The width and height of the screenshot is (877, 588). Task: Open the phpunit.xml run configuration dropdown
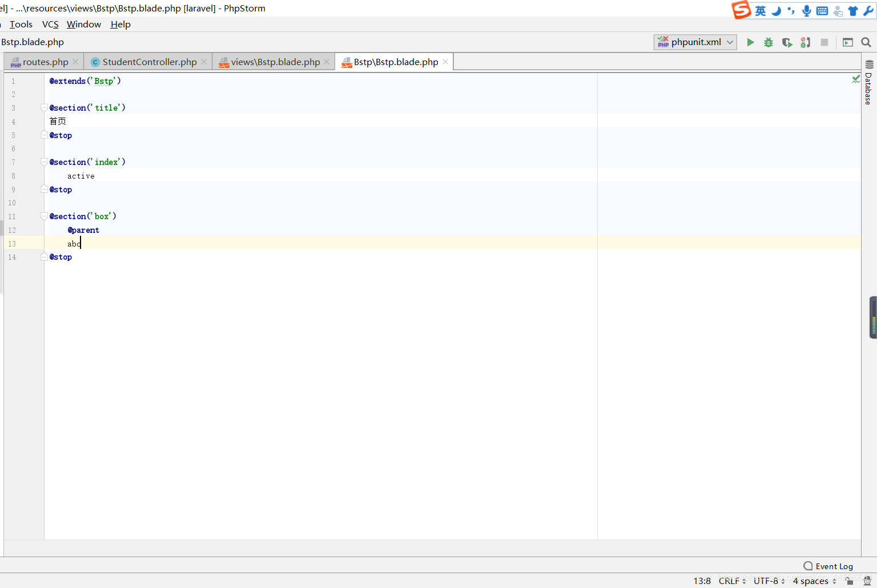pos(695,42)
